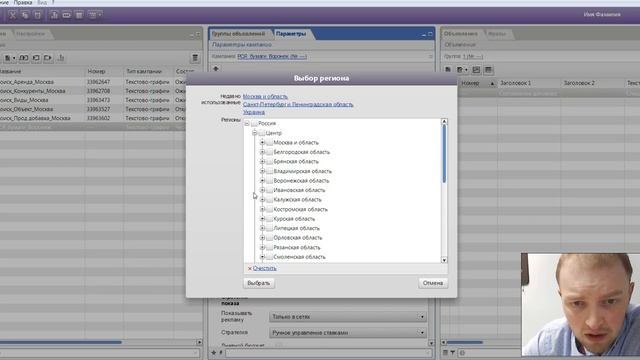Sort ads table by Номер column header
The width and height of the screenshot is (640, 360).
pos(477,83)
